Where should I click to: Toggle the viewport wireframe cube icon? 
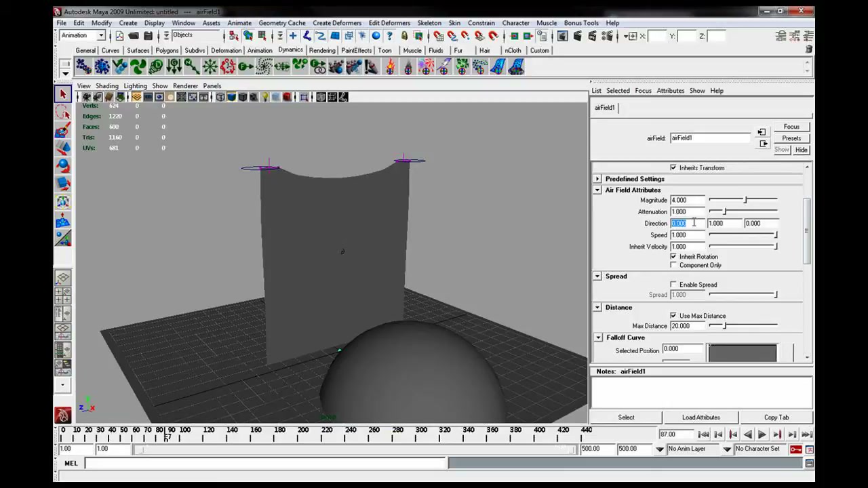220,97
